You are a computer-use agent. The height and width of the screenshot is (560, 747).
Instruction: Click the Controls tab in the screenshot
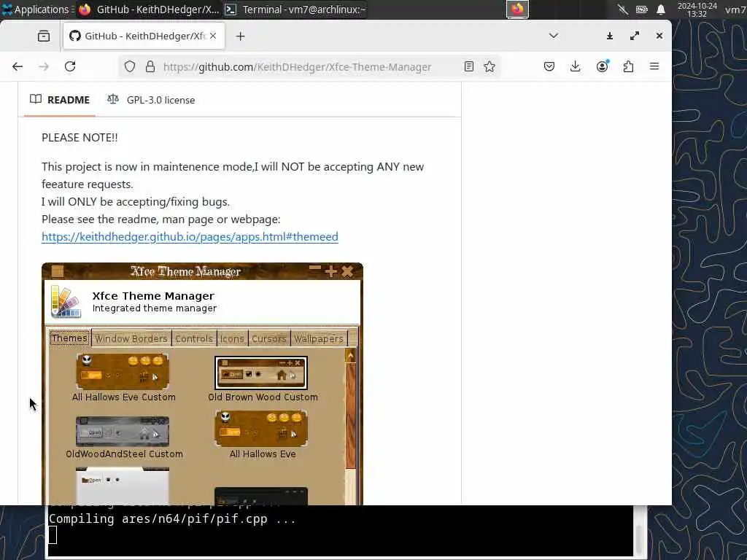[x=194, y=338]
